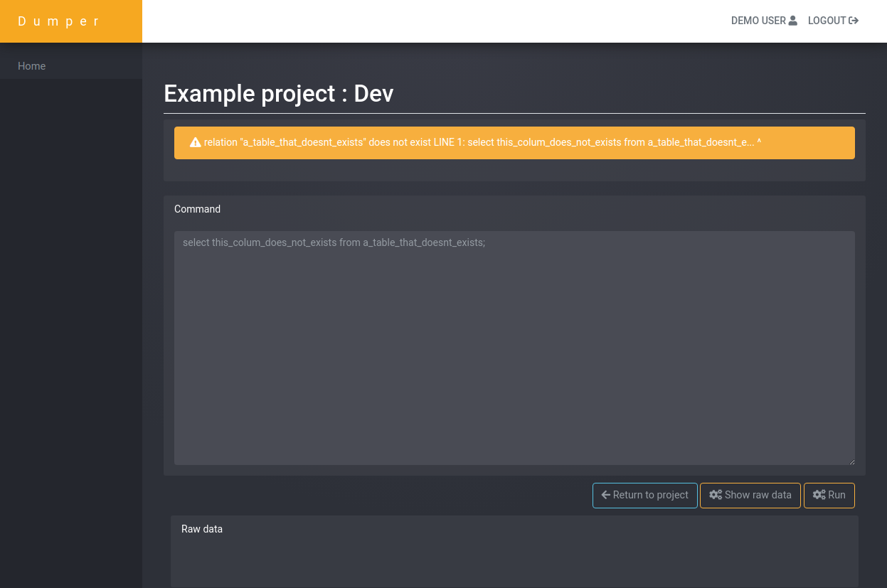This screenshot has width=887, height=588.
Task: Click the Command panel label
Action: (x=197, y=209)
